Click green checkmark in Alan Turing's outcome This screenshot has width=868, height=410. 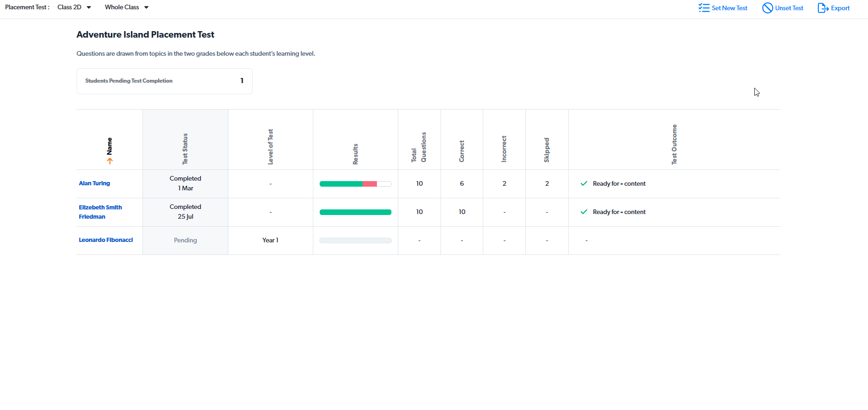tap(584, 183)
